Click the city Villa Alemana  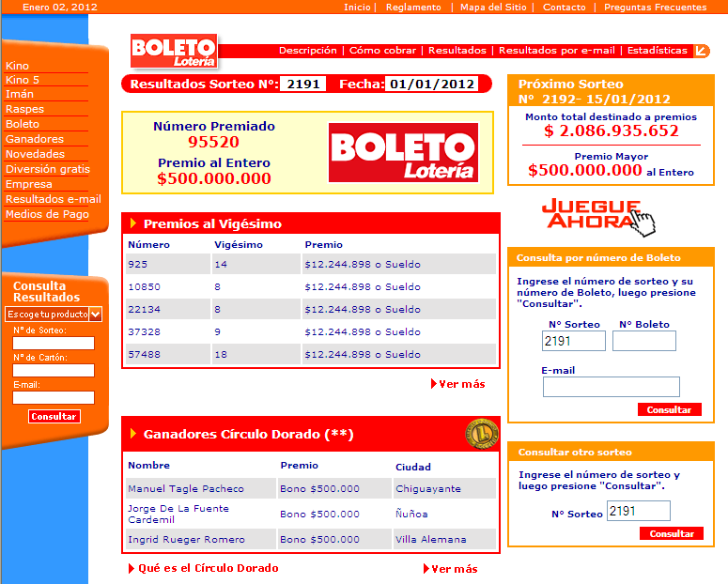431,540
